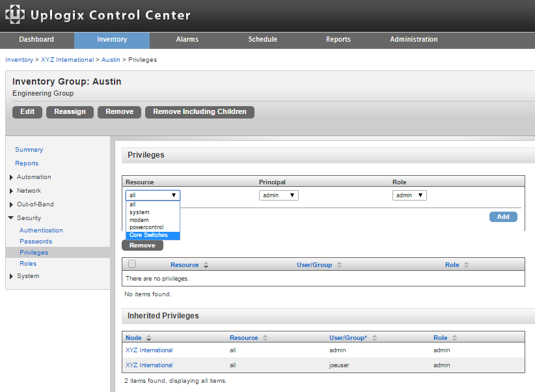This screenshot has height=392, width=535.
Task: Sort inherited privileges by Role arrows
Action: [x=454, y=338]
